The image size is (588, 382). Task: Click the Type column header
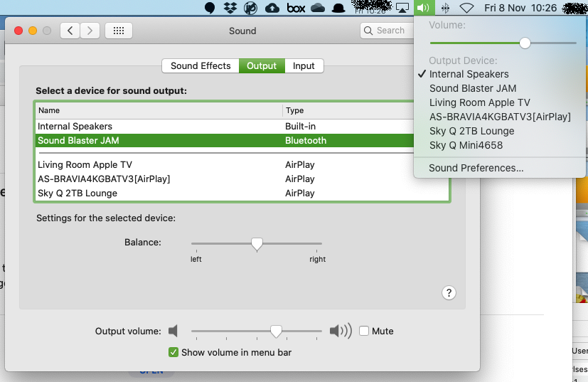pyautogui.click(x=348, y=111)
